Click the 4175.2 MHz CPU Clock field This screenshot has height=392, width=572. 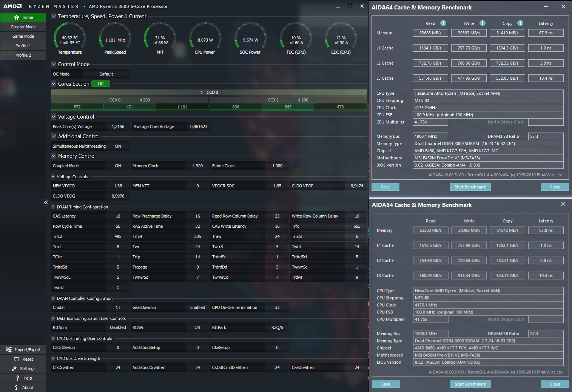click(x=488, y=108)
